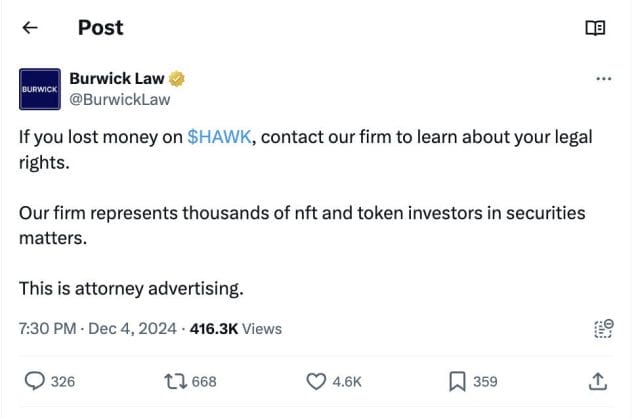640x418 pixels.
Task: Open Burwick Law display name
Action: 117,78
